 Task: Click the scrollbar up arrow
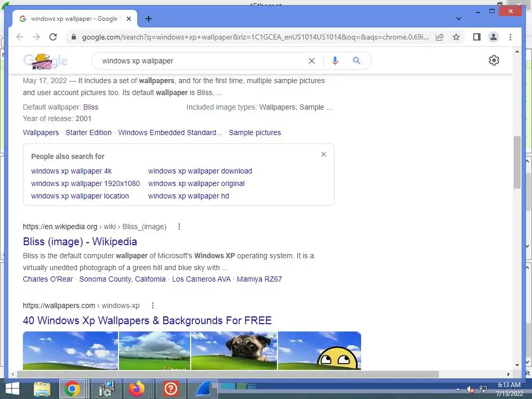[517, 51]
